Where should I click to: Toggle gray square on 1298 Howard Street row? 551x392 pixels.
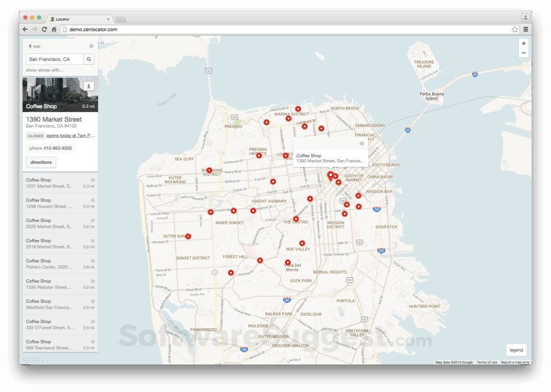tap(92, 200)
